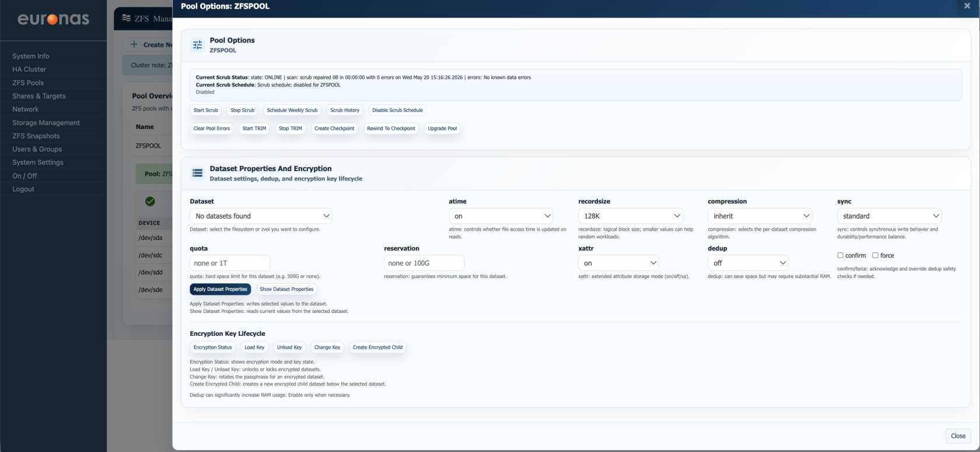The width and height of the screenshot is (980, 452).
Task: Click the green pool health checkmark icon
Action: click(x=150, y=201)
